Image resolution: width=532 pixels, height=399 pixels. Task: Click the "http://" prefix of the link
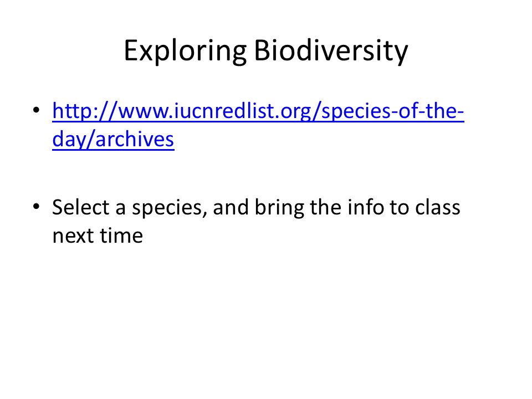(x=85, y=111)
